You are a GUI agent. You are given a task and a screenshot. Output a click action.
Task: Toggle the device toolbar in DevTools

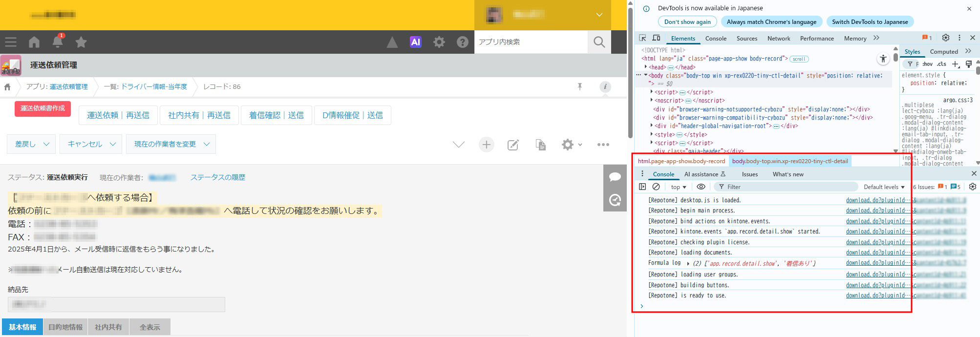tap(656, 38)
